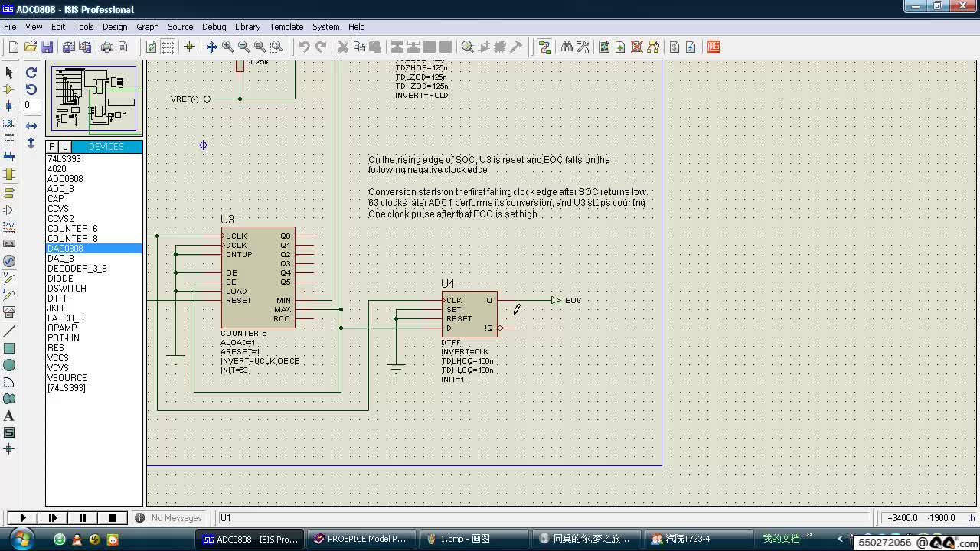Image resolution: width=980 pixels, height=551 pixels.
Task: Open the Tools menu
Action: click(x=83, y=27)
